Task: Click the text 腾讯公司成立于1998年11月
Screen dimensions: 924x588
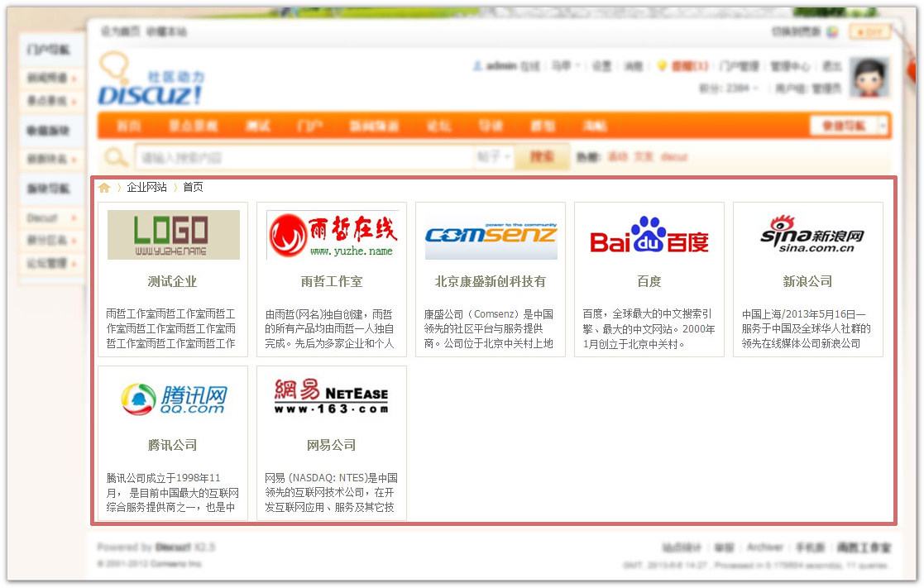Action: click(x=173, y=493)
